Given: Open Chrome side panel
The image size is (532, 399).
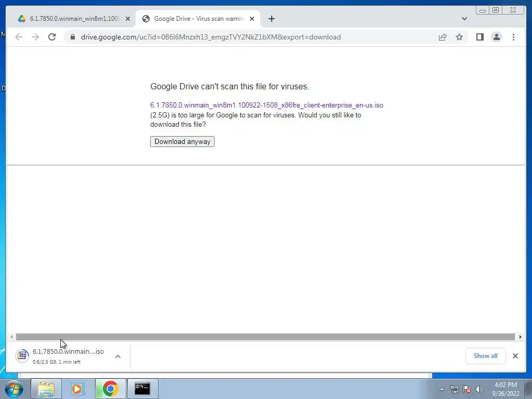Looking at the screenshot, I should pyautogui.click(x=480, y=37).
